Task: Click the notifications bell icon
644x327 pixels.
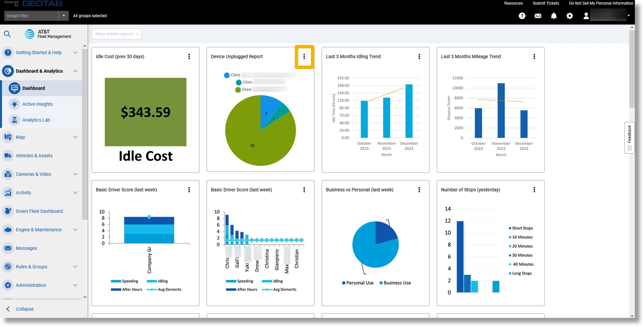Action: 553,15
